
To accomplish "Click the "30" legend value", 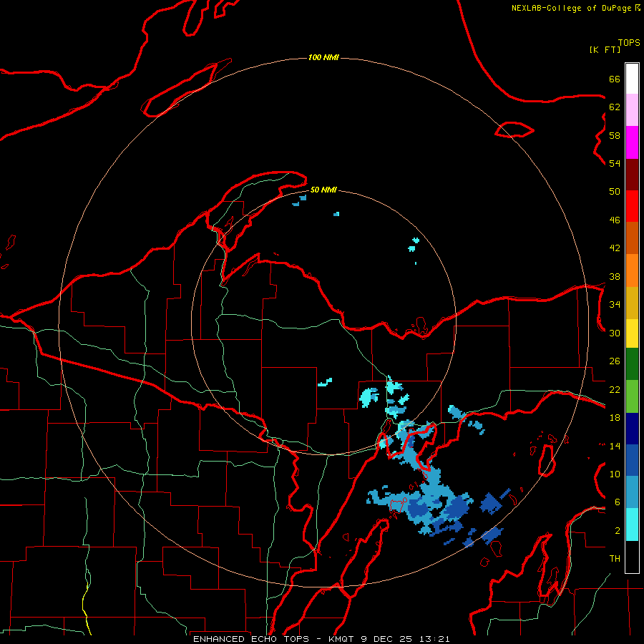I will click(615, 333).
